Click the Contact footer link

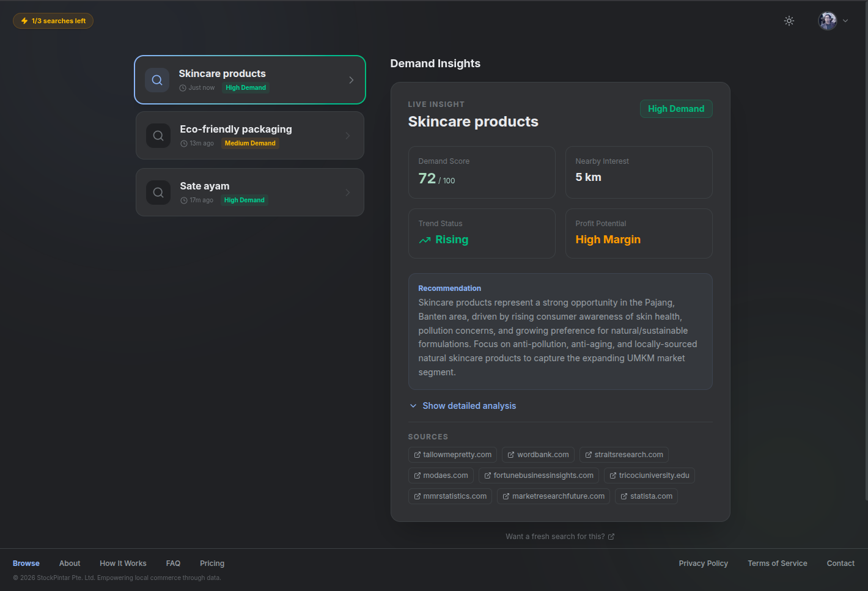tap(840, 563)
